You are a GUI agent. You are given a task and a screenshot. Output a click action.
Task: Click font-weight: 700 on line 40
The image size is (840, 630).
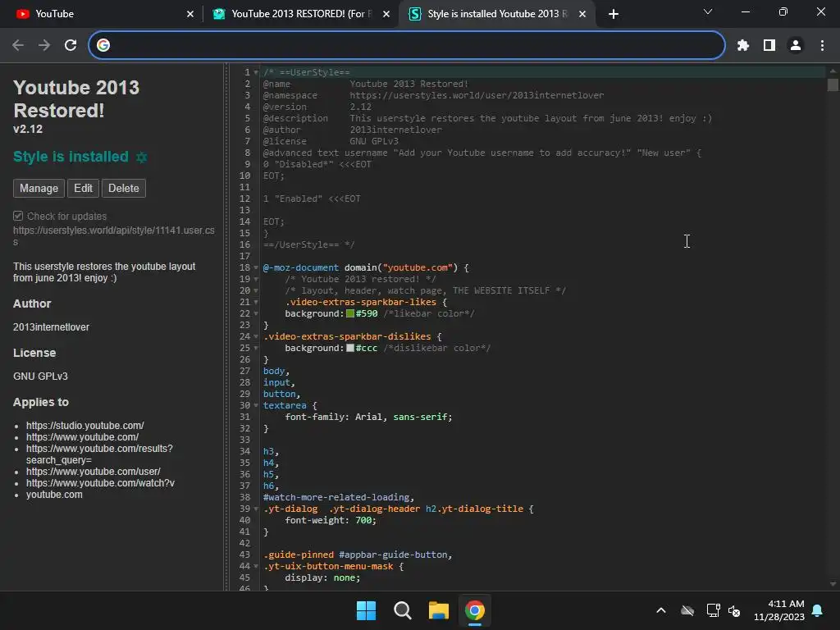(x=331, y=521)
